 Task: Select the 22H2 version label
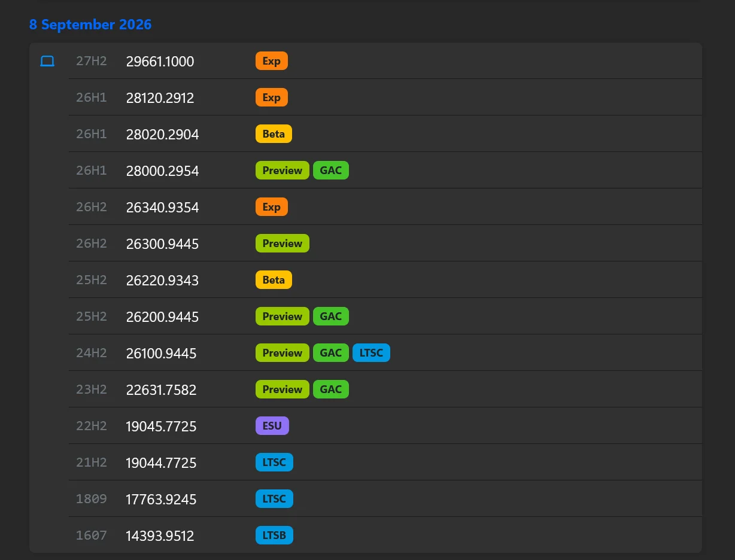tap(92, 426)
